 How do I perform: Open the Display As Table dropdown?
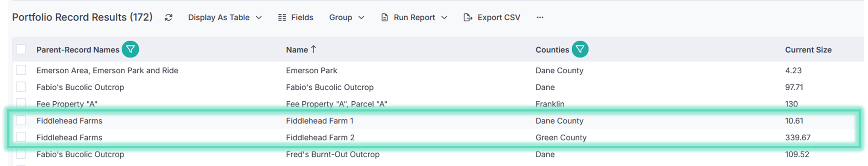coord(225,18)
